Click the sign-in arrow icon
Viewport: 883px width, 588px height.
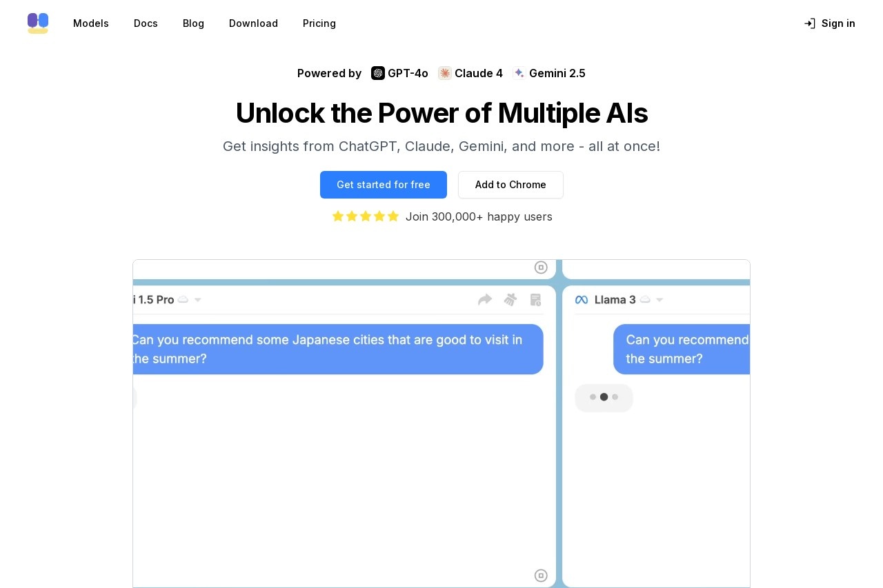click(x=810, y=23)
